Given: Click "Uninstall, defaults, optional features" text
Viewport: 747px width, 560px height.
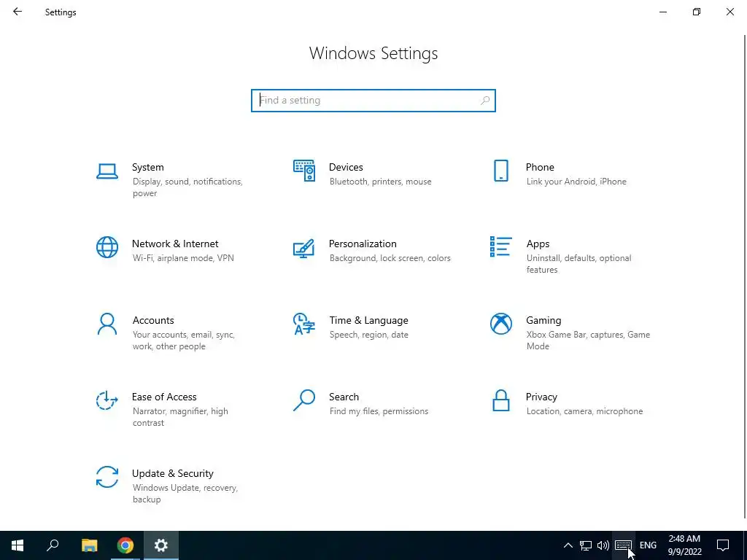Looking at the screenshot, I should coord(578,264).
